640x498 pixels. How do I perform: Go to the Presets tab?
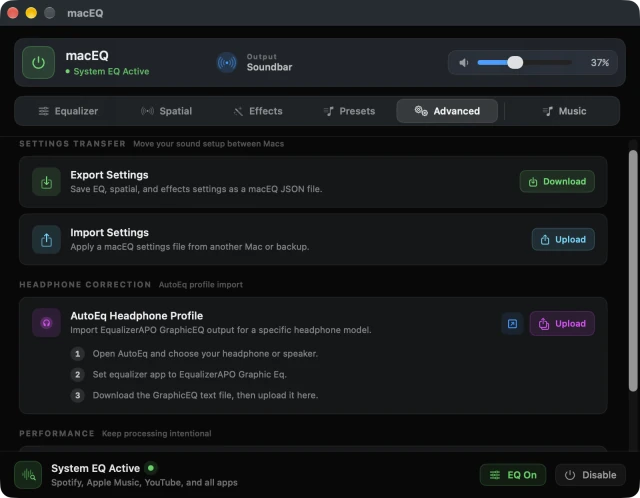pos(349,111)
